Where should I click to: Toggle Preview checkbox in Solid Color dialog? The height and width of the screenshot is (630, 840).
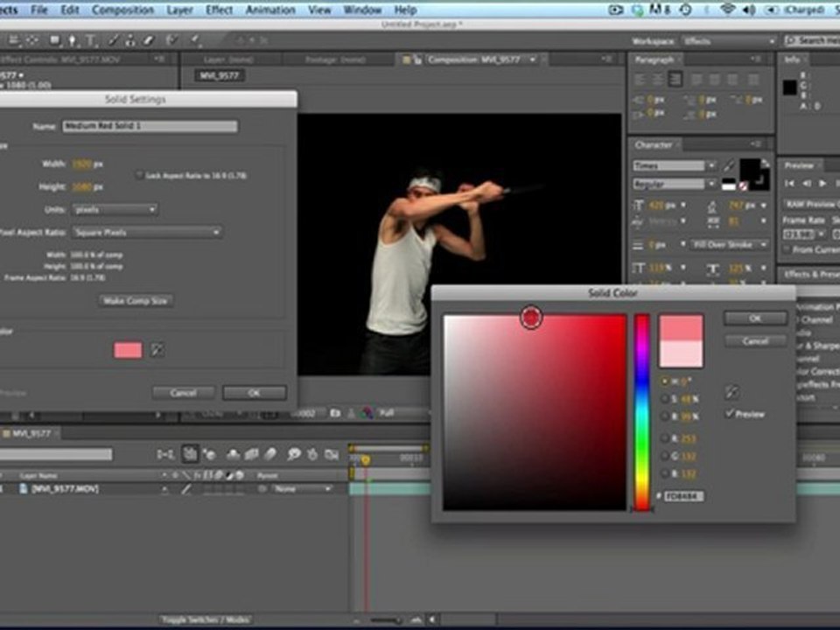(x=729, y=414)
